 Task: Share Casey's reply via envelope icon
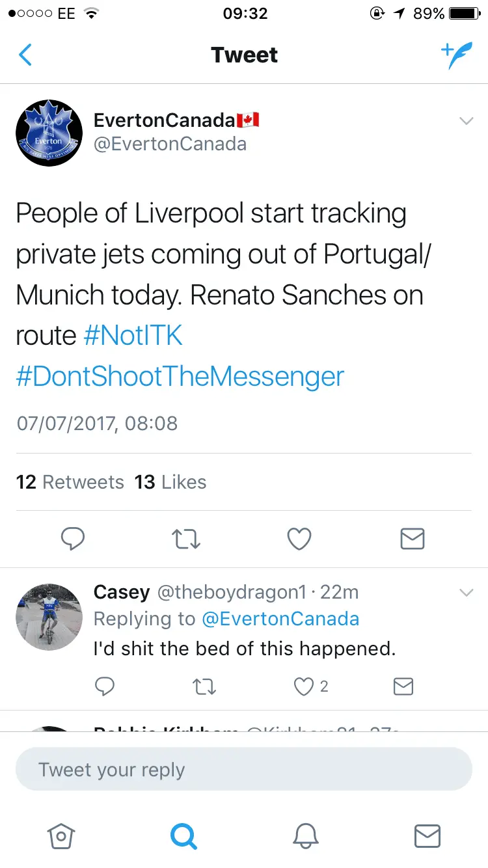[403, 686]
